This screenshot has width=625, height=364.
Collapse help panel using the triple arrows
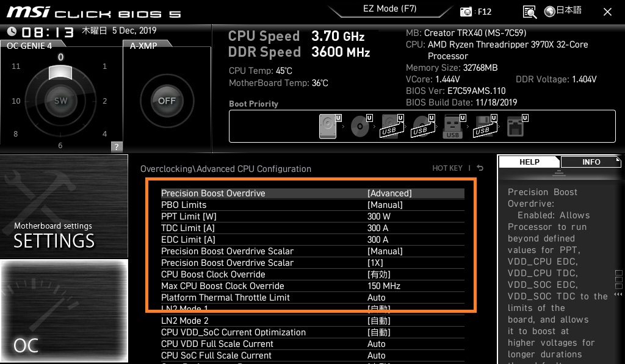point(618,294)
